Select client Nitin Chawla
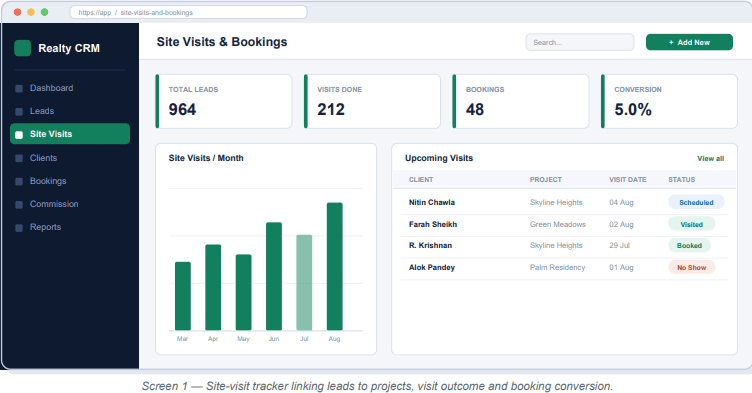This screenshot has height=393, width=752. click(432, 202)
